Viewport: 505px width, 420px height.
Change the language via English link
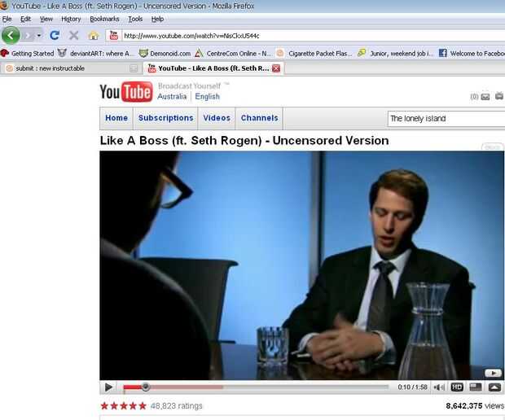pos(207,97)
